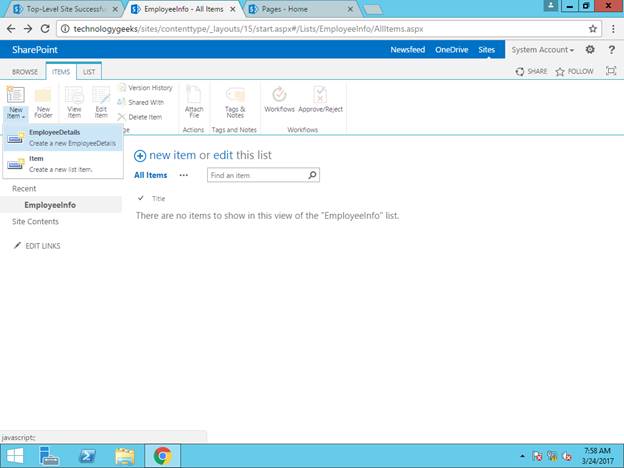
Task: Click the plus circle new item icon
Action: [140, 156]
